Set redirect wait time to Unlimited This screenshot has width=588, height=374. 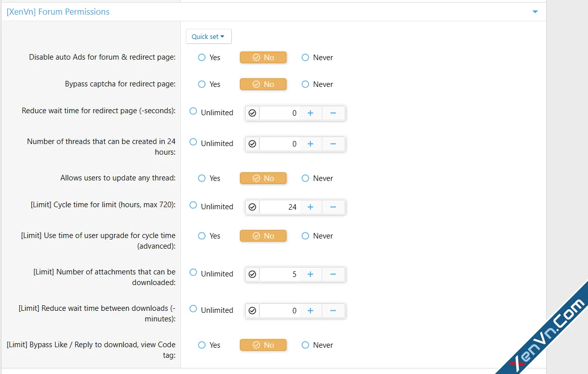click(x=193, y=112)
